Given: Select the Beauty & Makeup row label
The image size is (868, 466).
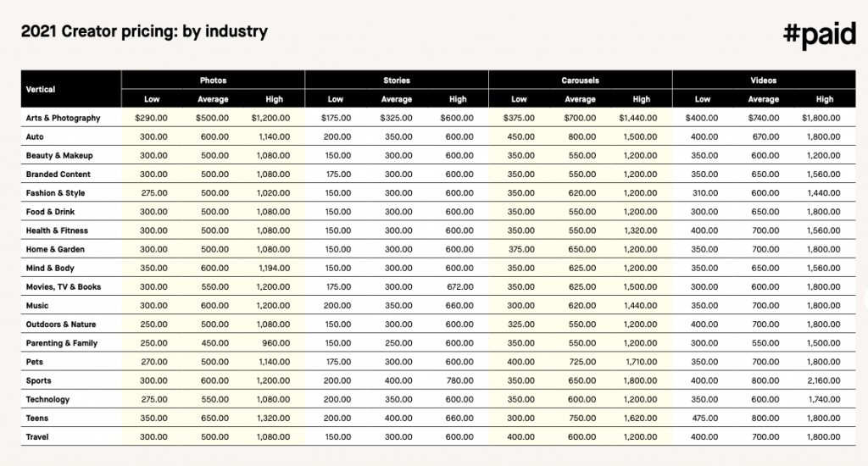Looking at the screenshot, I should (x=58, y=156).
